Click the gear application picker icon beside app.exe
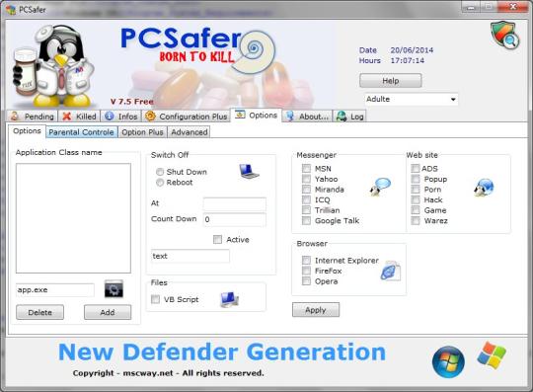 click(x=114, y=289)
